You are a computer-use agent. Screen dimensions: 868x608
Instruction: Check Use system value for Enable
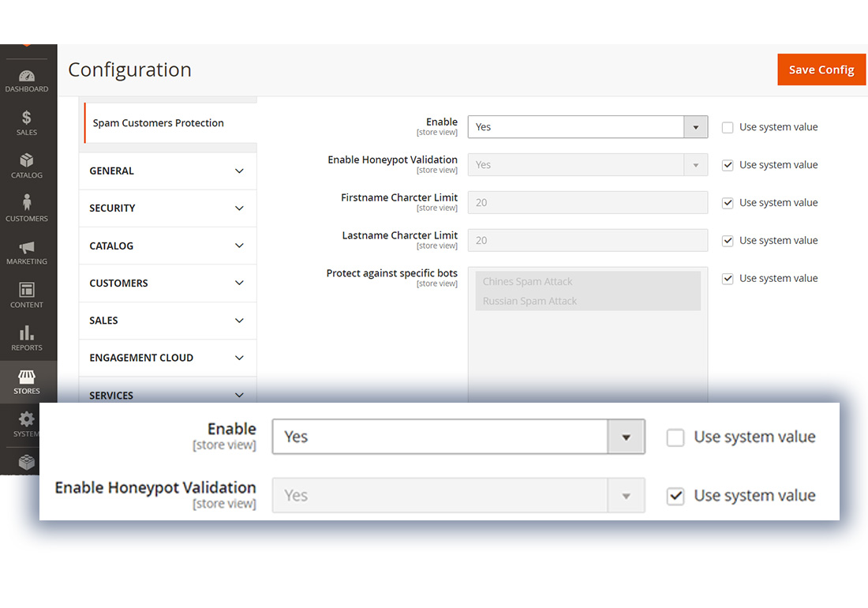click(x=728, y=127)
